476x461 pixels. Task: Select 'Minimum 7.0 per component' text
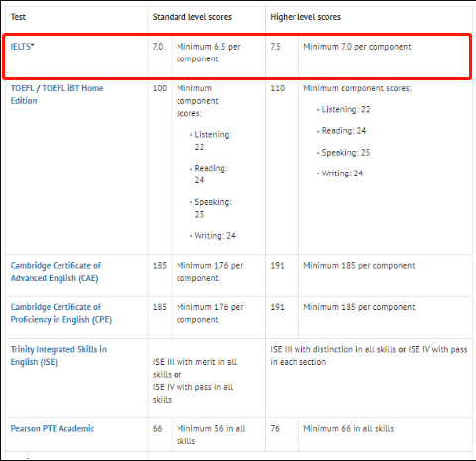(357, 47)
